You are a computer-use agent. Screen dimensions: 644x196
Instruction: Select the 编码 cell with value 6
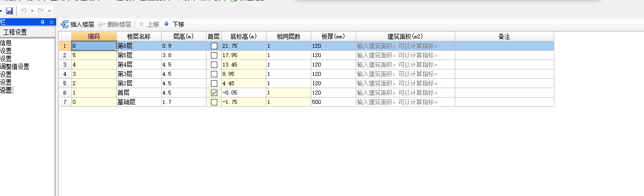(94, 46)
